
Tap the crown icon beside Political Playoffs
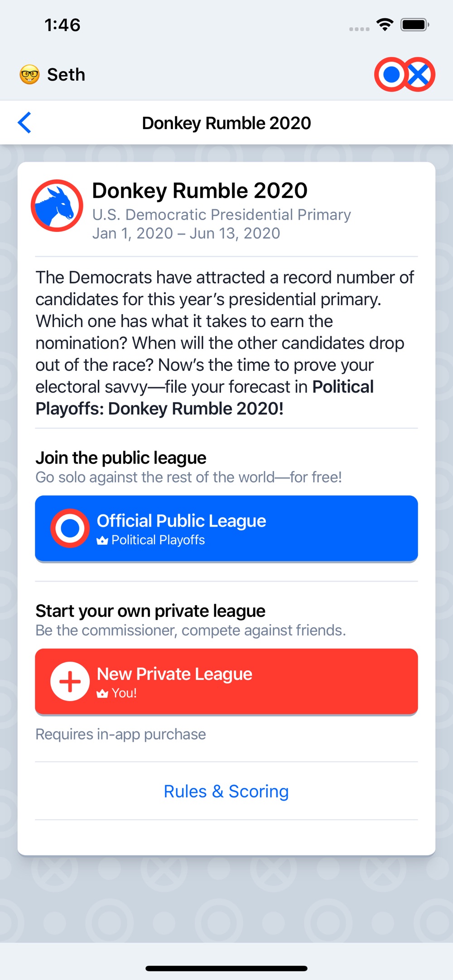(x=102, y=540)
